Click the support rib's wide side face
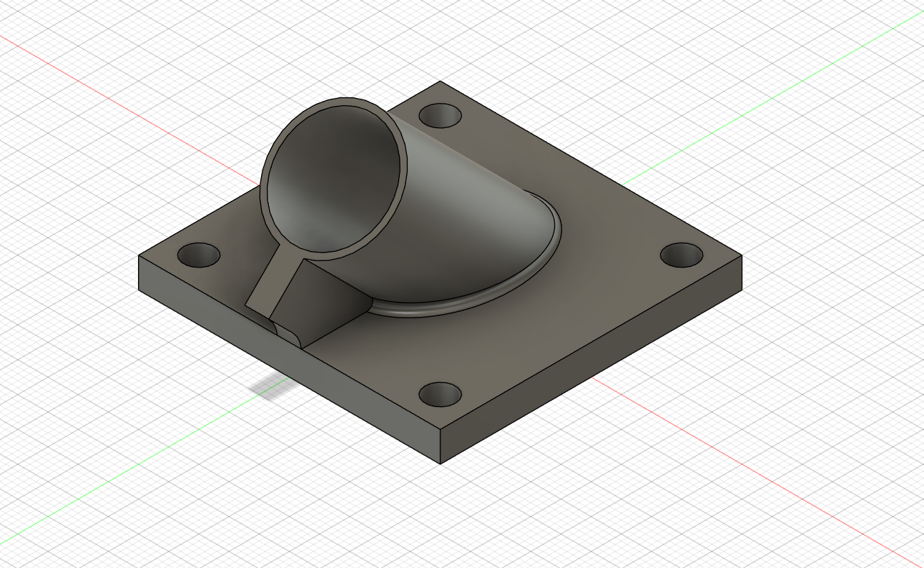 [322, 300]
